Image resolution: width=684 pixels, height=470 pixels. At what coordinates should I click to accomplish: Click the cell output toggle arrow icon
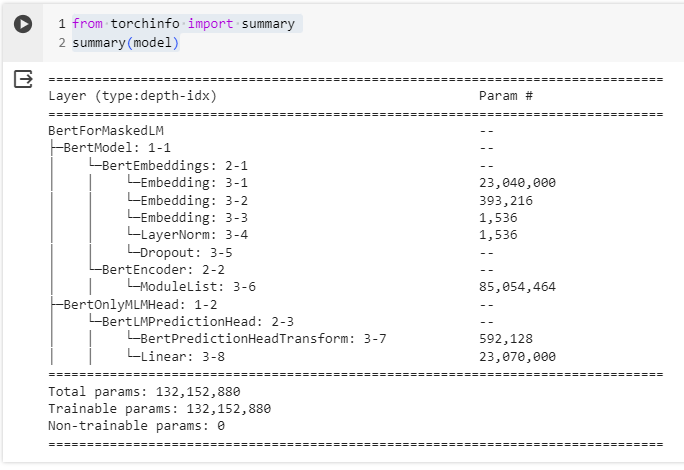23,79
